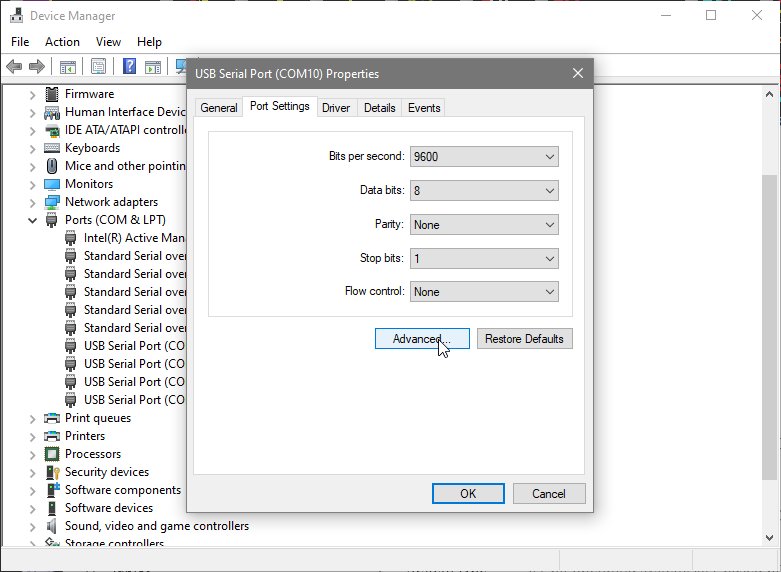Image resolution: width=781 pixels, height=572 pixels.
Task: Open the Details tab
Action: pyautogui.click(x=380, y=108)
